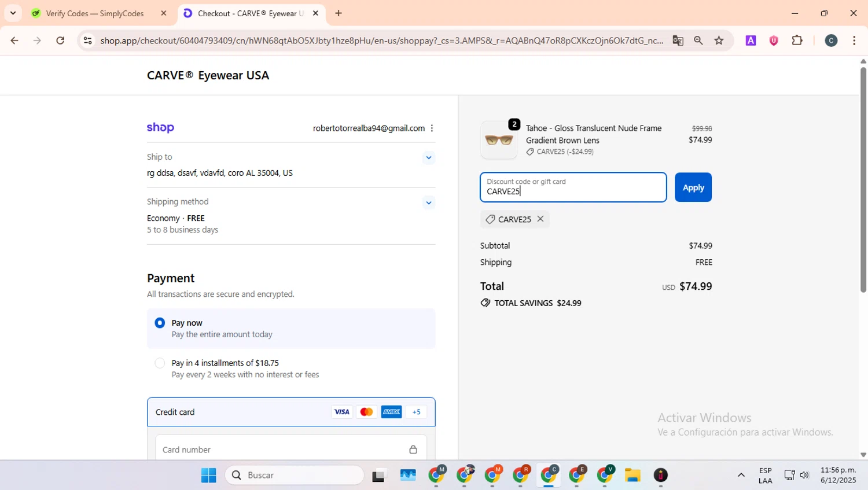Click the CARVE Eyewear USA store title
868x490 pixels.
pyautogui.click(x=208, y=75)
